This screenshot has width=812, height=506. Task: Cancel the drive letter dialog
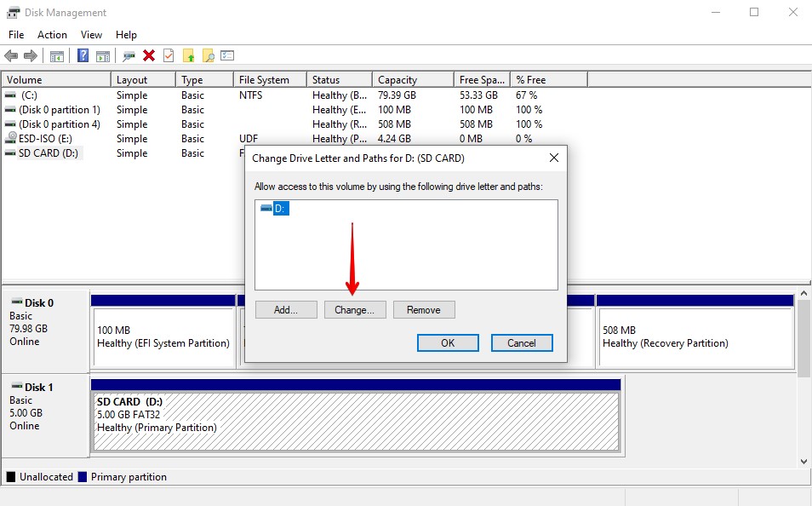[x=522, y=342]
